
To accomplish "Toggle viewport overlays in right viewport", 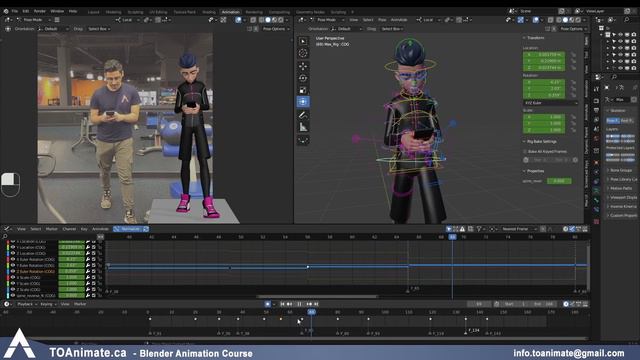I will point(536,20).
